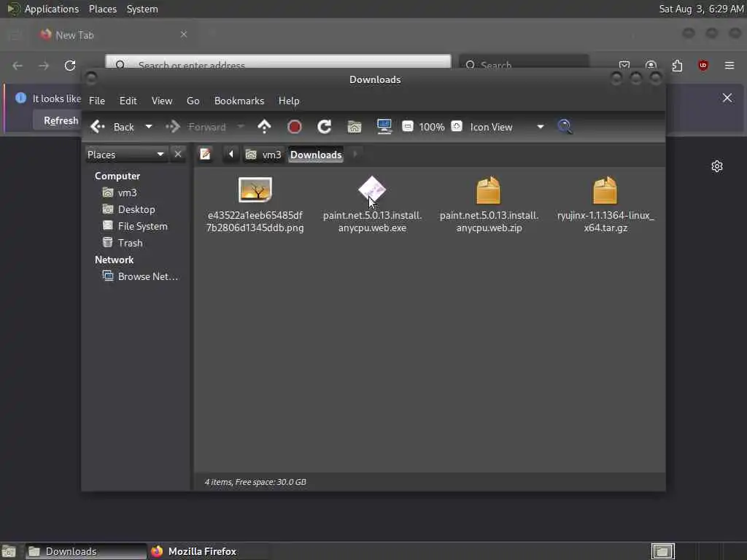Viewport: 747px width, 560px height.
Task: Open the Icon View mode dropdown
Action: [507, 127]
